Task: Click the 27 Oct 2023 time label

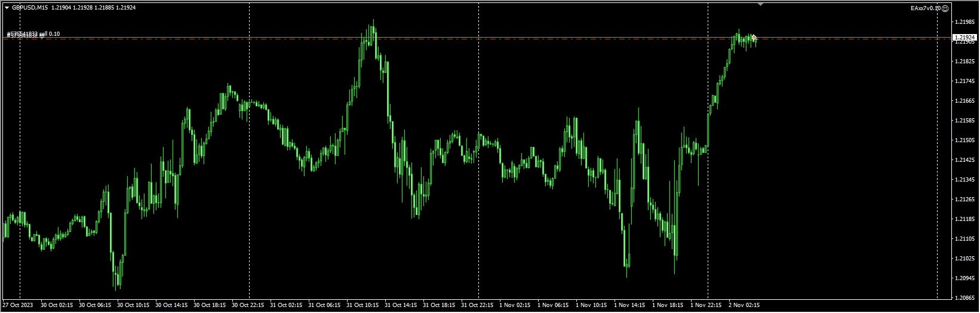Action: 17,305
